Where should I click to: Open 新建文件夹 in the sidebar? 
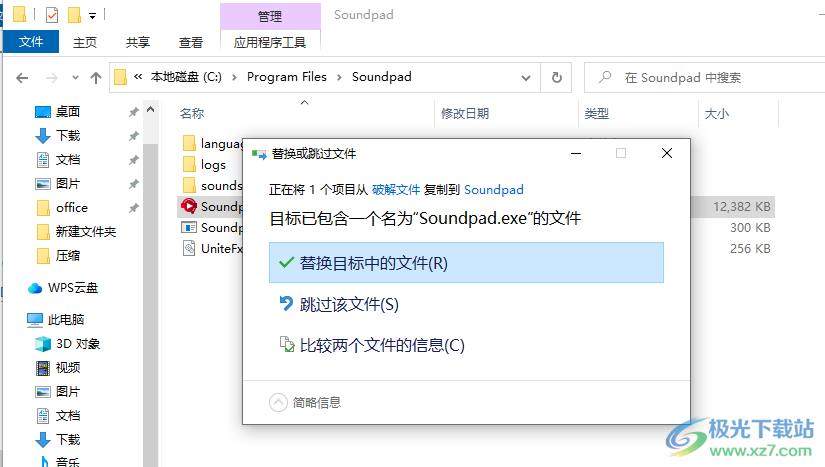point(86,231)
